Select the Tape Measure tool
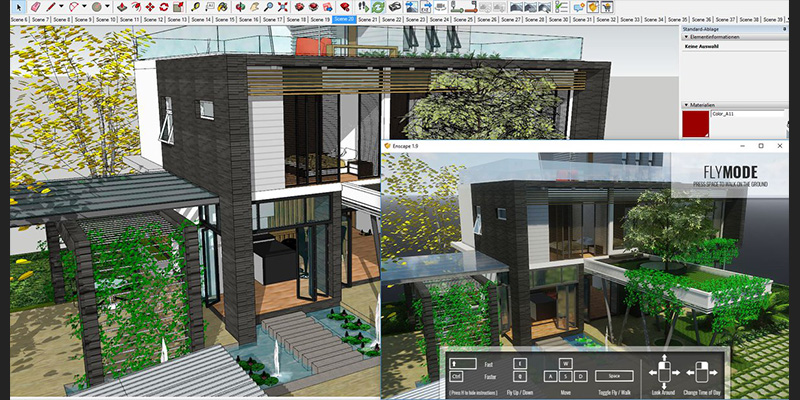 (x=195, y=7)
